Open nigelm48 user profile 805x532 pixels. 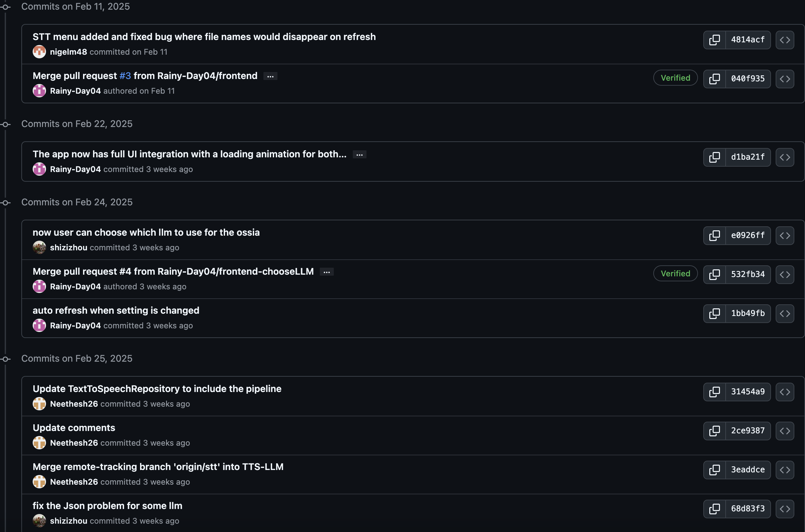click(x=68, y=52)
